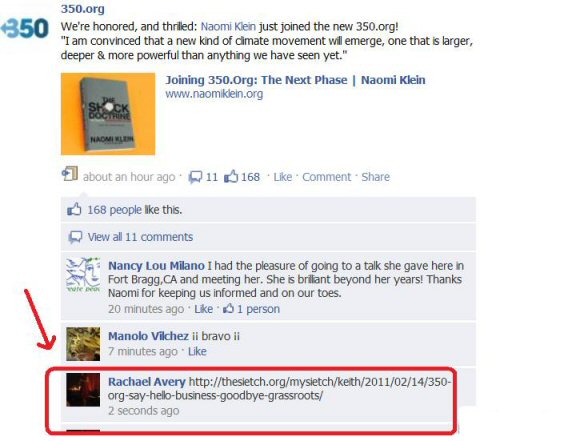Visit the www.naomiklein.org link
Screen dimensions: 568x441
[214, 94]
